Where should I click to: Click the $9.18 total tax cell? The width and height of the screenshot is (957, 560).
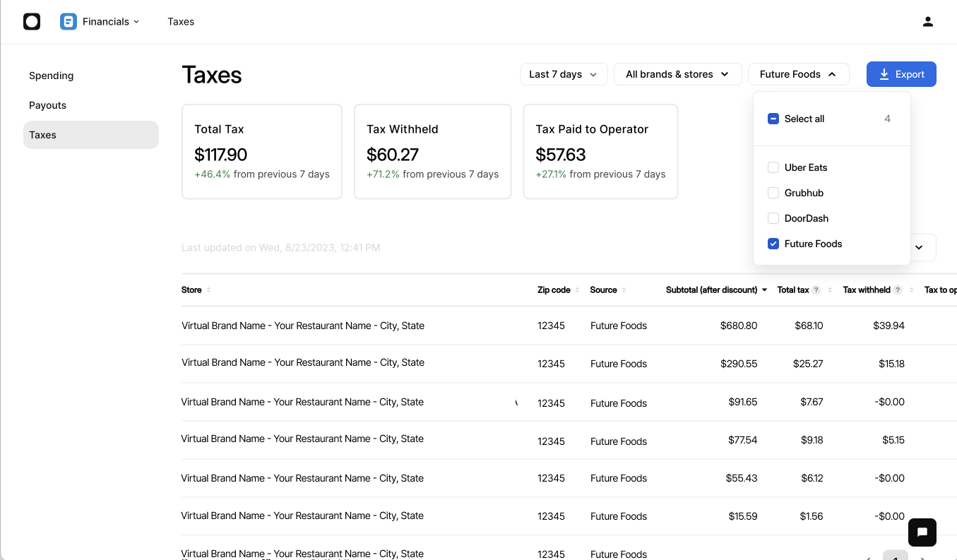click(812, 440)
